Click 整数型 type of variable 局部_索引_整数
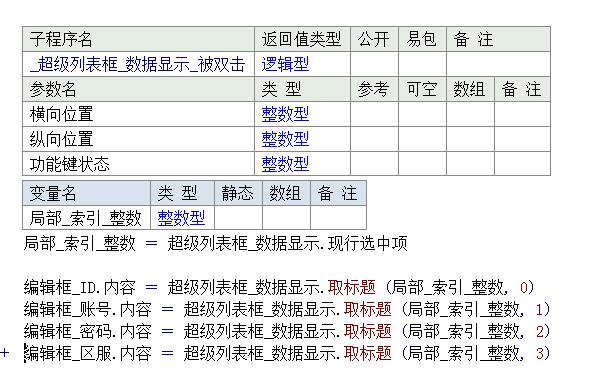Screen dimensions: 616x386 181,218
